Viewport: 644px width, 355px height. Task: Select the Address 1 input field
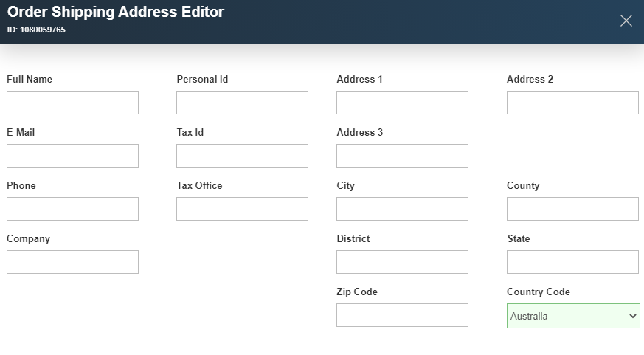(402, 103)
